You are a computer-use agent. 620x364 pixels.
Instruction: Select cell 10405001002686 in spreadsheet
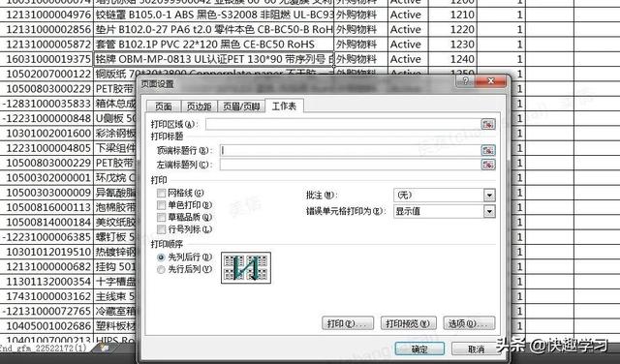46,326
